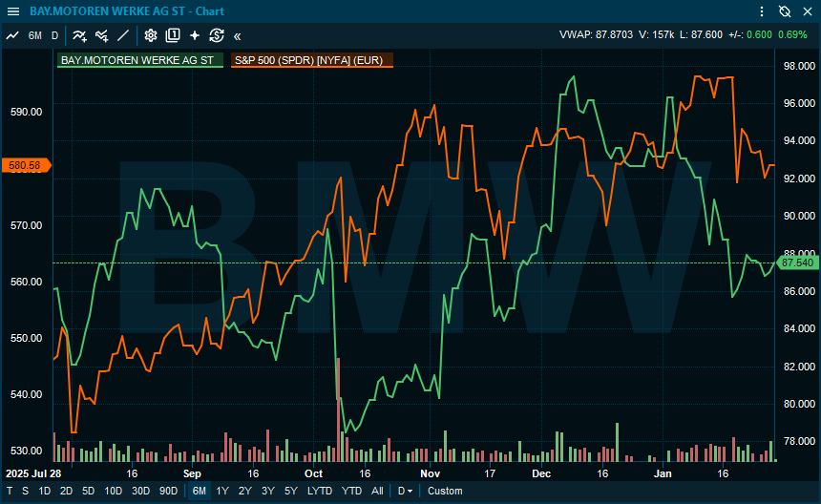The image size is (821, 504).
Task: Open the three-dot more options menu
Action: (762, 11)
